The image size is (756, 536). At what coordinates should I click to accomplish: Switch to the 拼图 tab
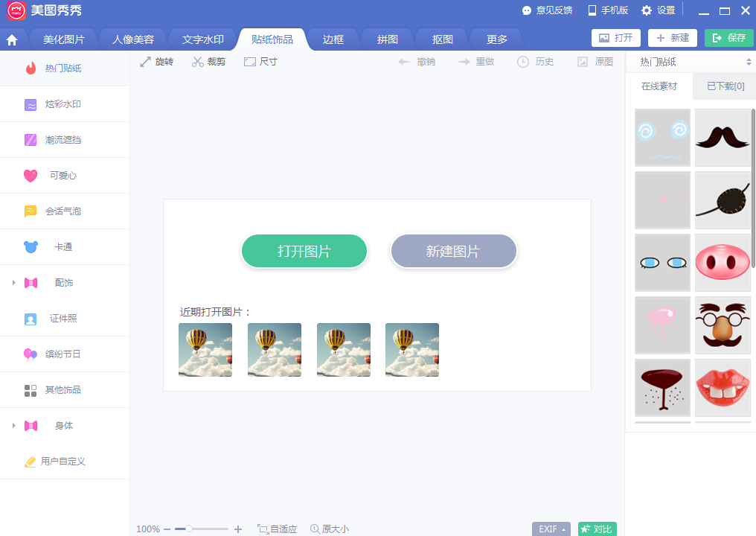click(x=388, y=39)
